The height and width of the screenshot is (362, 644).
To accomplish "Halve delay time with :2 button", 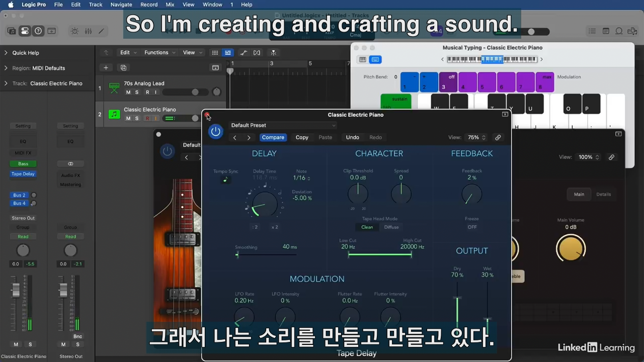I will (255, 227).
